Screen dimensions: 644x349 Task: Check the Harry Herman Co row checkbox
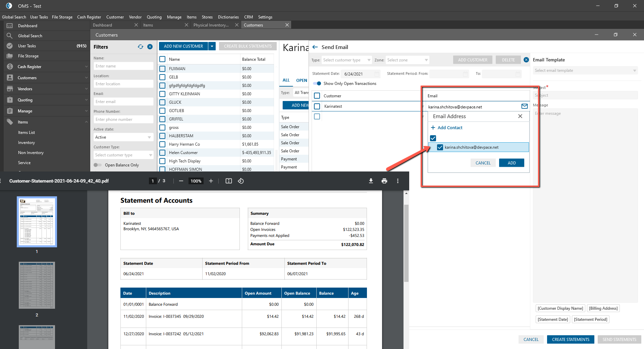point(162,144)
